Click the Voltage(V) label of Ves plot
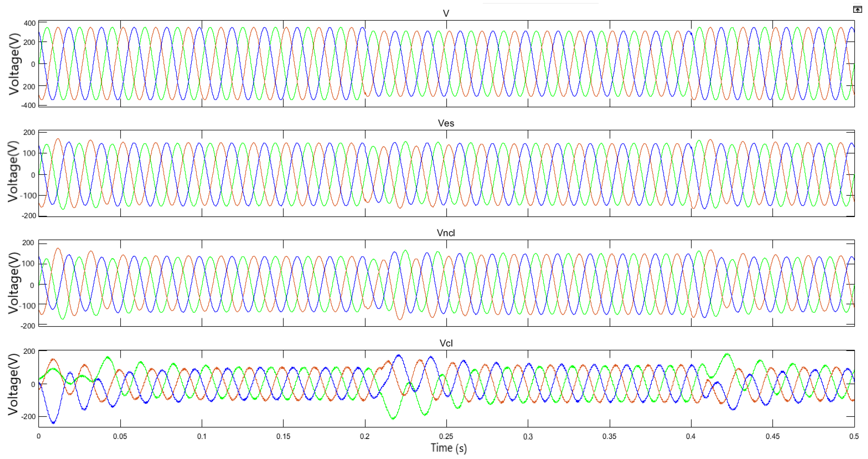Image resolution: width=868 pixels, height=459 pixels. pyautogui.click(x=13, y=171)
